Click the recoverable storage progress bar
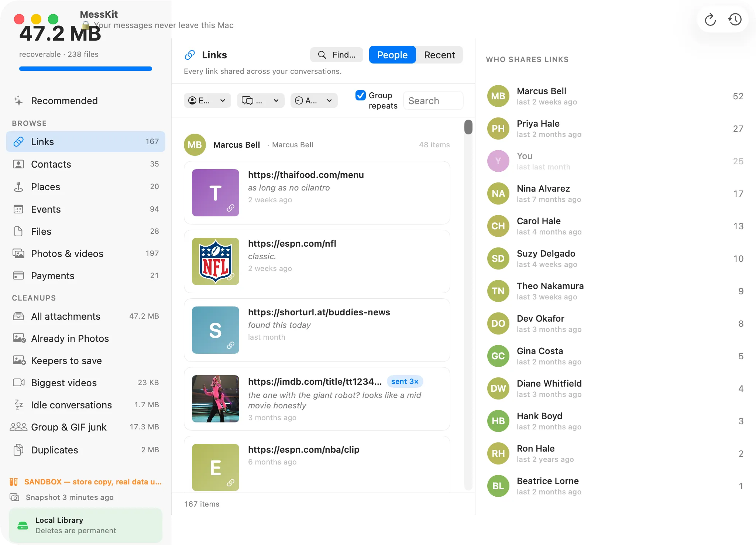Screen dimensions: 756x545 coord(86,69)
